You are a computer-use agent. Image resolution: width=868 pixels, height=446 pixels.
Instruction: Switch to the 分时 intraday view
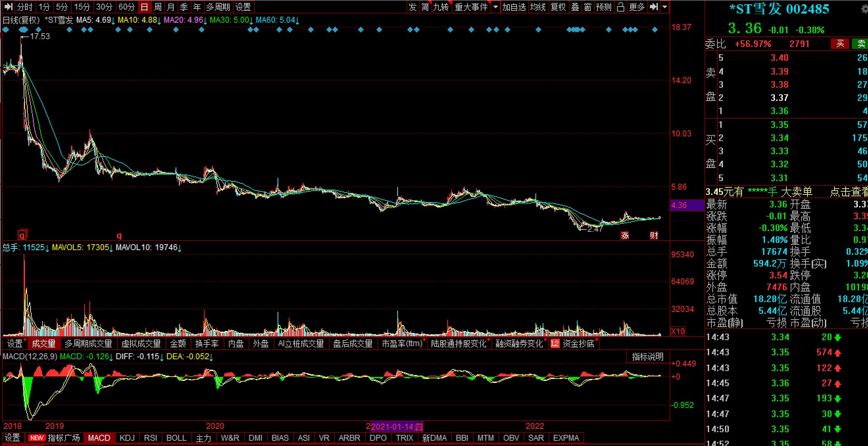click(x=25, y=7)
